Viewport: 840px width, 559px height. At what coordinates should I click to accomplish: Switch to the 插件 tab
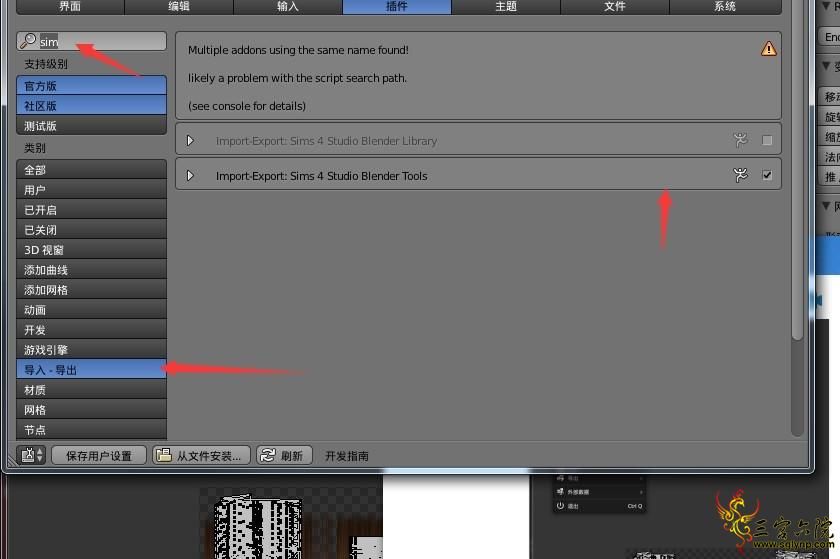(x=397, y=6)
